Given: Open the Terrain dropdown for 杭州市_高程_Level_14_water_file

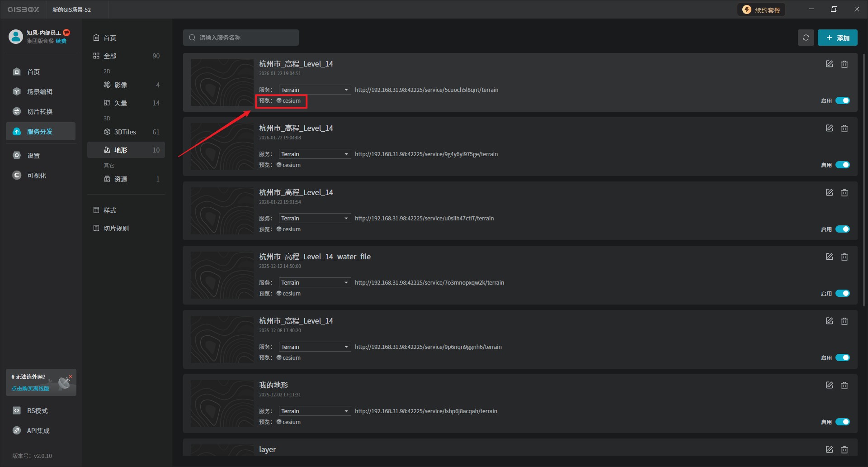Looking at the screenshot, I should click(315, 283).
